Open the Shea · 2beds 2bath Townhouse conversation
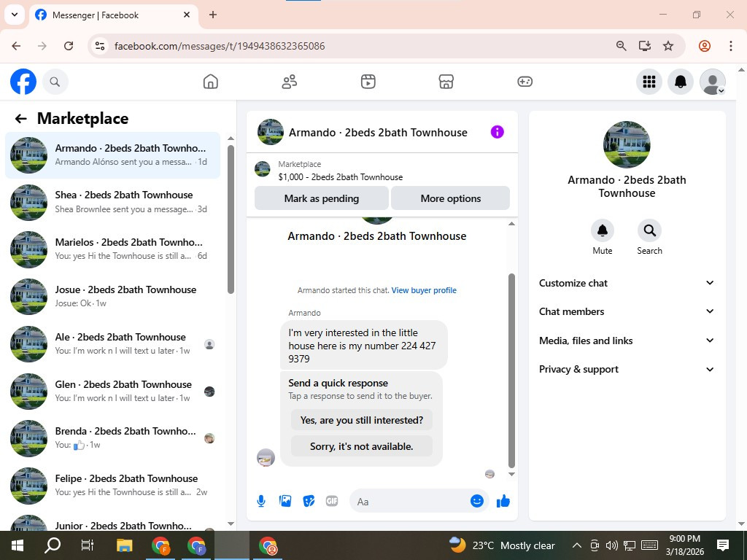The image size is (747, 560). point(113,203)
